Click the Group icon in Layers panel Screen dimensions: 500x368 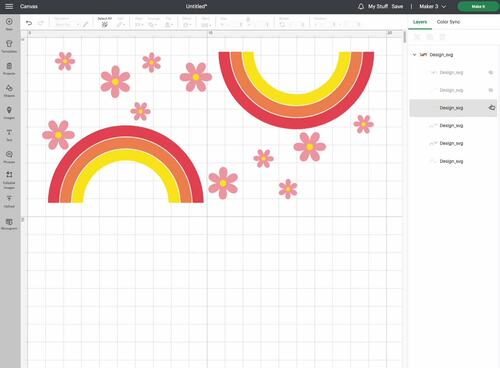pyautogui.click(x=417, y=37)
